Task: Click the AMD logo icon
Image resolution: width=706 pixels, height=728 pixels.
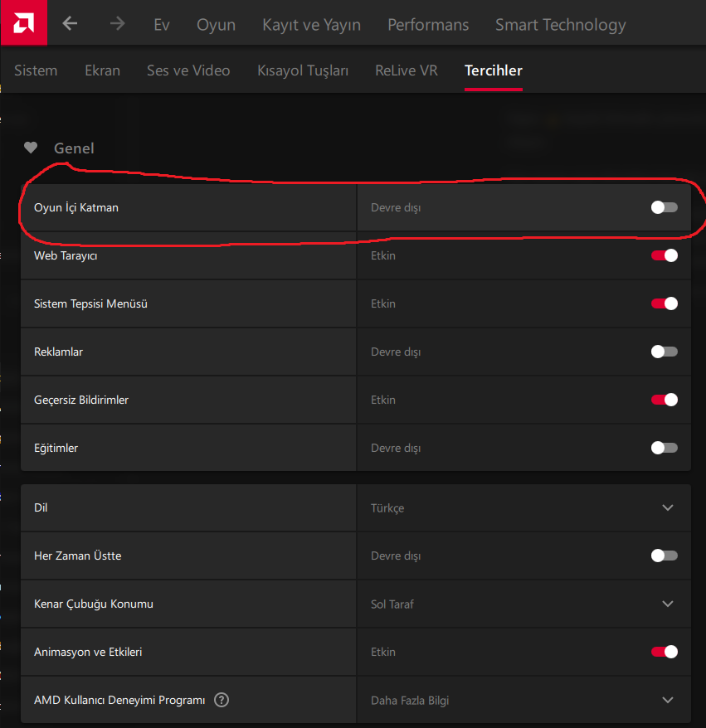Action: (24, 22)
